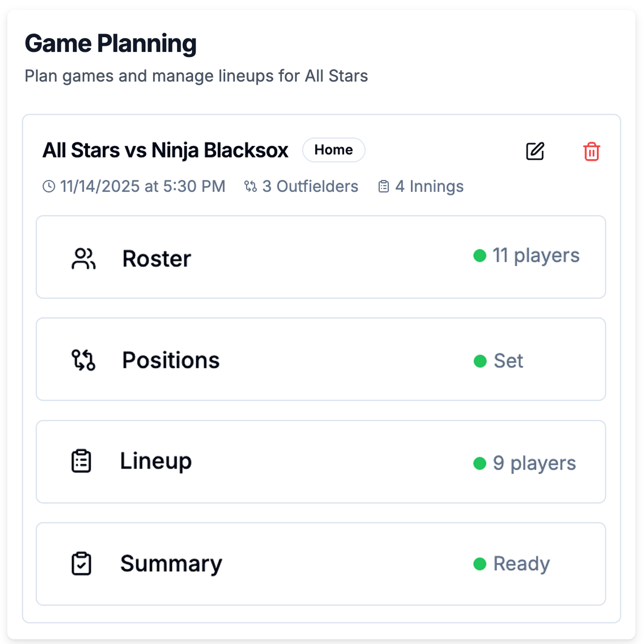This screenshot has height=644, width=644.
Task: Click the 9 players lineup status
Action: click(534, 463)
